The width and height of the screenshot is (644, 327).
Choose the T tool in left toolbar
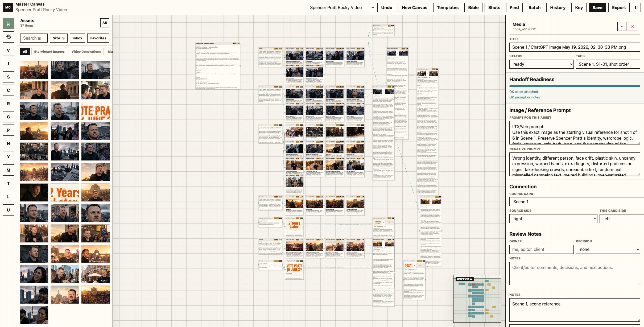[x=8, y=183]
